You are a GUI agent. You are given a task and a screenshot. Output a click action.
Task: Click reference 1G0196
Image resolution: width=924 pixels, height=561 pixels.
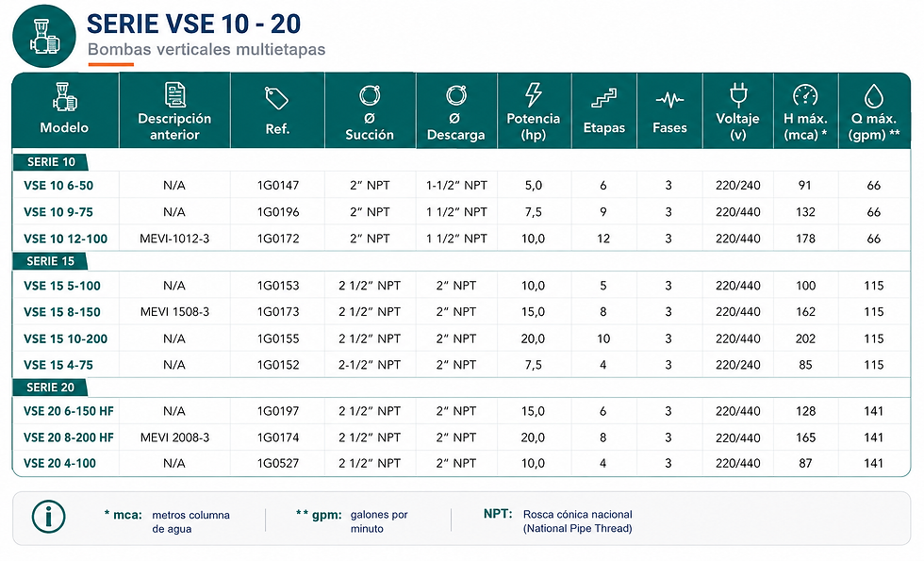click(x=278, y=212)
